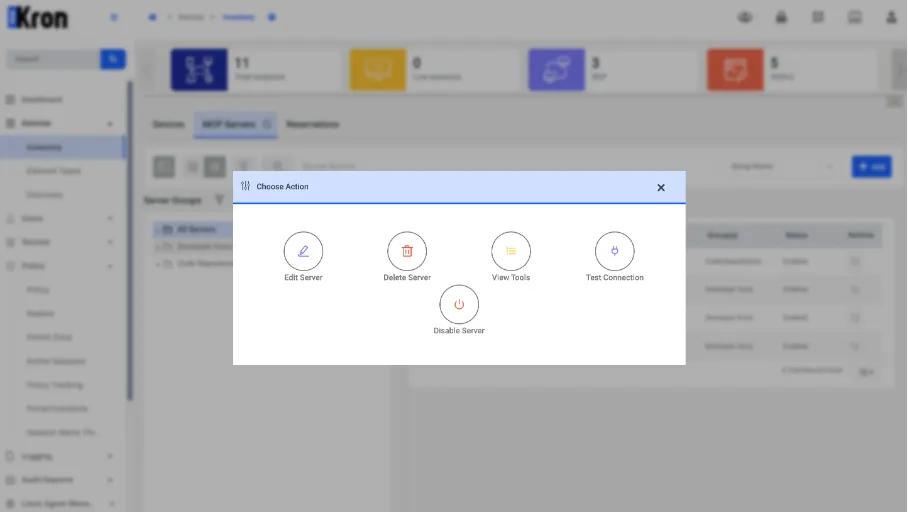Viewport: 908px width, 512px height.
Task: Go to home via breadcrumb house icon
Action: 152,17
